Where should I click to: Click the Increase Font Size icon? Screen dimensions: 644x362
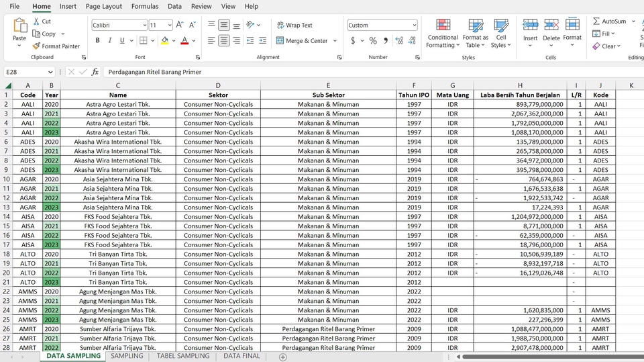pos(180,25)
